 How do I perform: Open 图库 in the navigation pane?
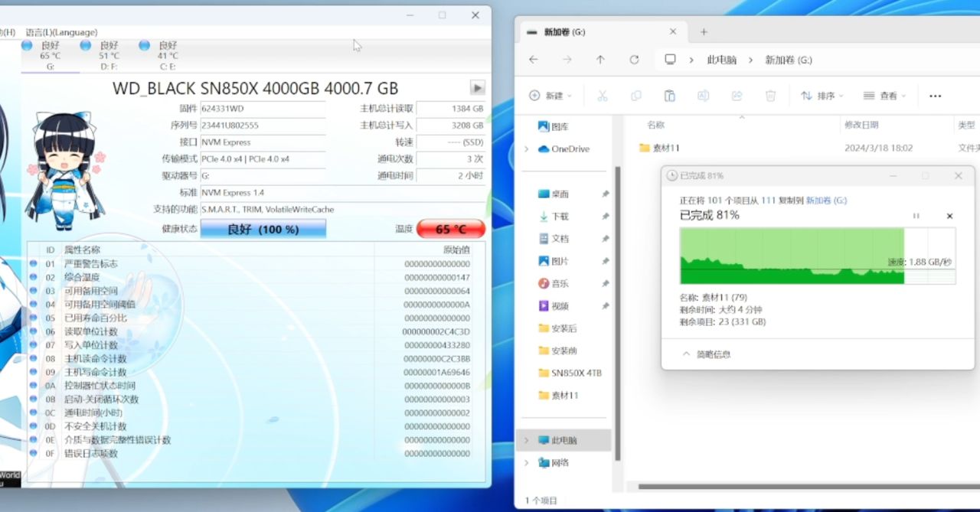(x=560, y=126)
